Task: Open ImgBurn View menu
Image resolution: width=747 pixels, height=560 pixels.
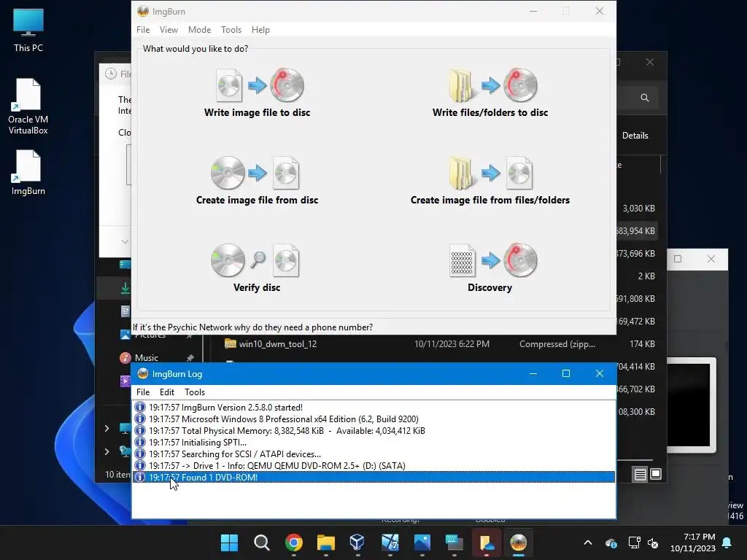Action: [x=169, y=29]
